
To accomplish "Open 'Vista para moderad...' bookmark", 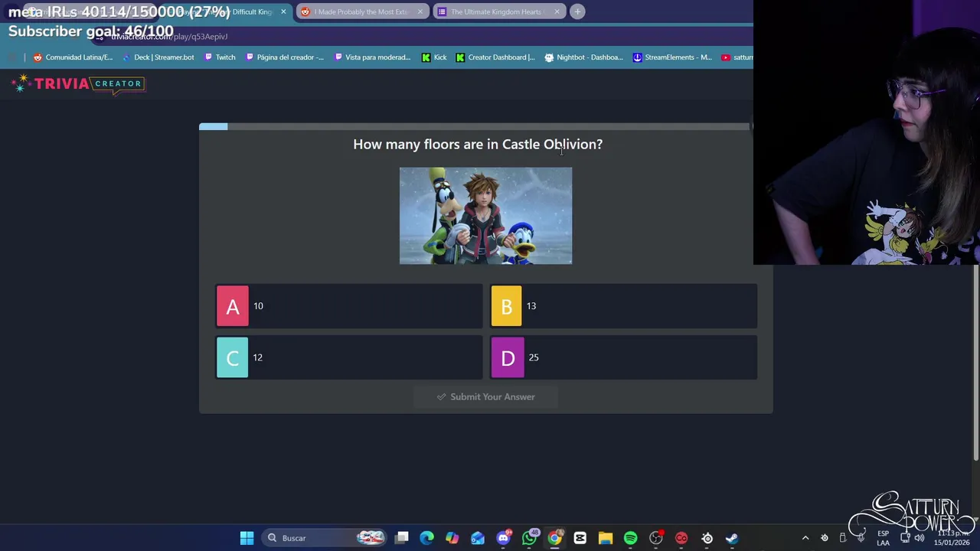I will [372, 57].
